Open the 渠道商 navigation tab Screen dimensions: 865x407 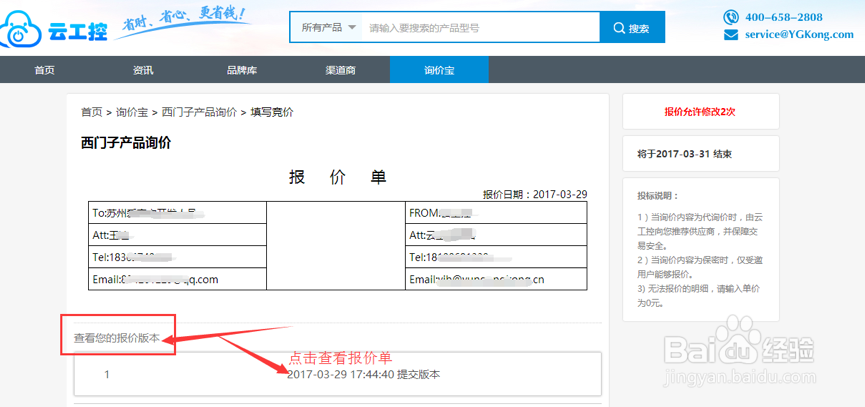coord(340,70)
